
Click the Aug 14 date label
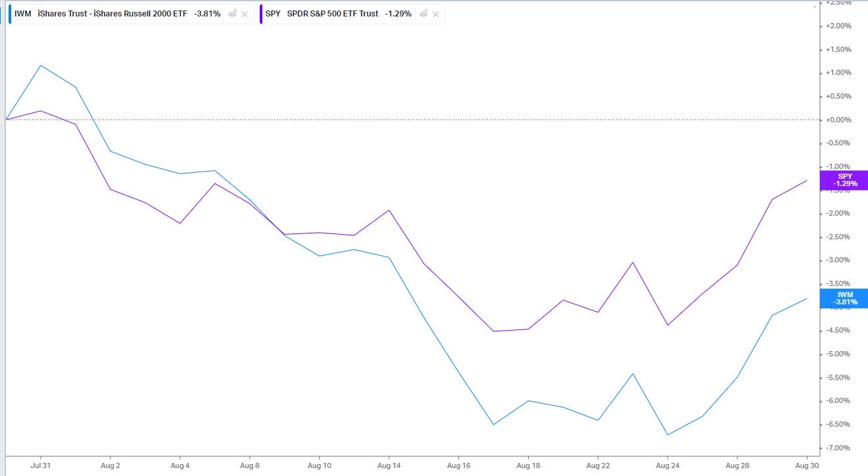coord(389,465)
